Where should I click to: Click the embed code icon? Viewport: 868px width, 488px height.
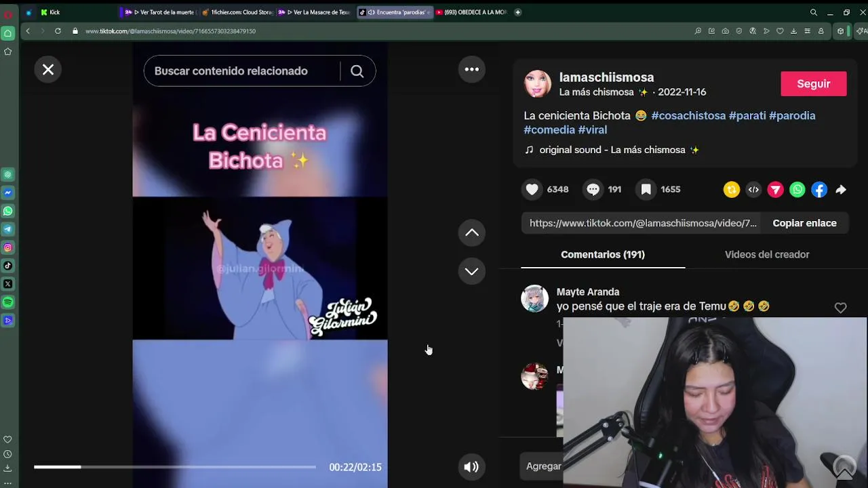click(x=753, y=190)
